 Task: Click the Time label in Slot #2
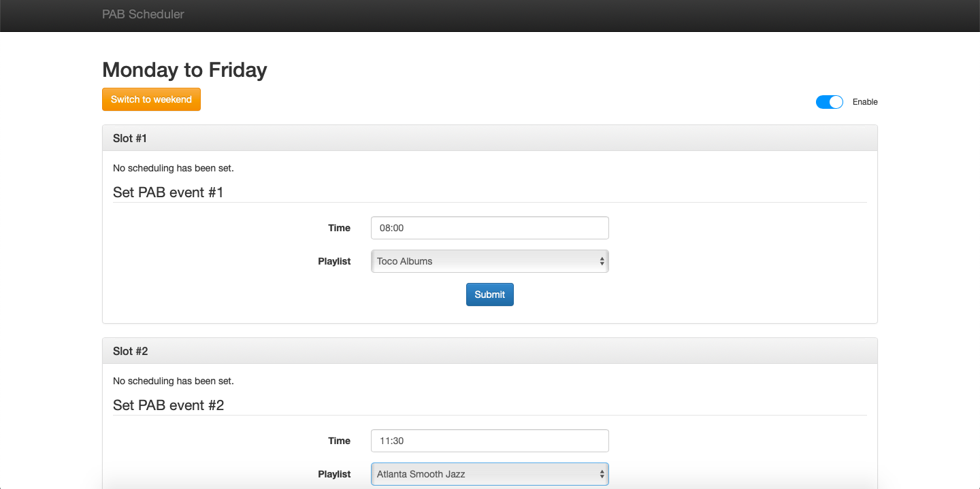pos(339,441)
